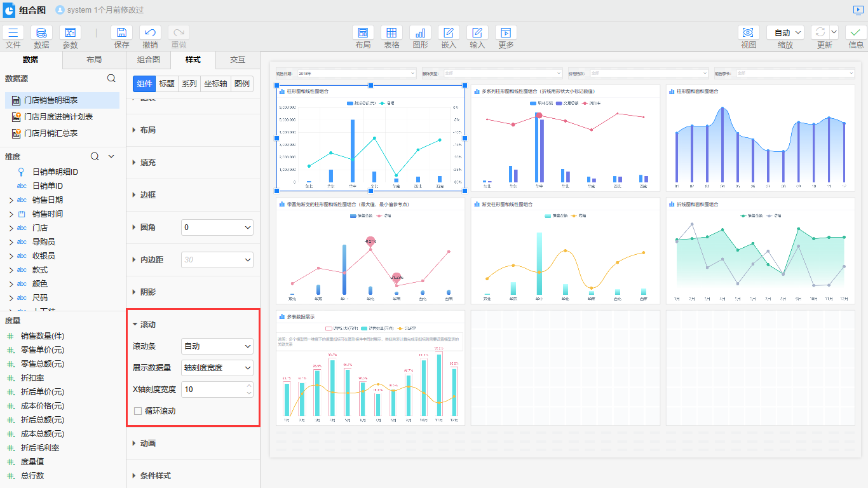Select the 门店月度进销计划表 data source
Viewport: 868px width, 488px height.
tap(58, 117)
